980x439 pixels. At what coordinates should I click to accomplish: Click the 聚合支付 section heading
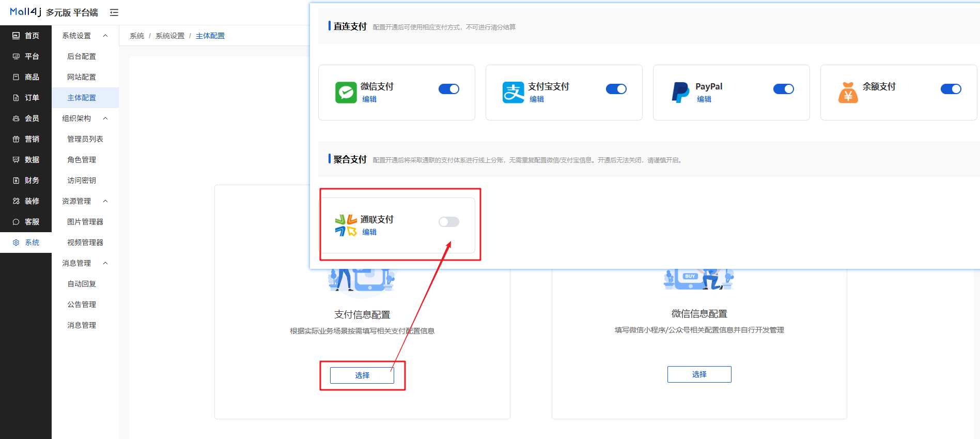click(350, 159)
